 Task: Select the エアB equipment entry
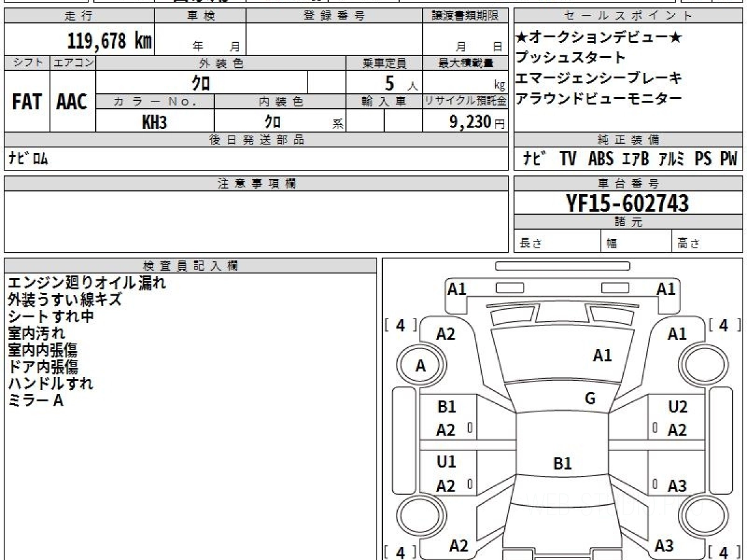point(635,159)
